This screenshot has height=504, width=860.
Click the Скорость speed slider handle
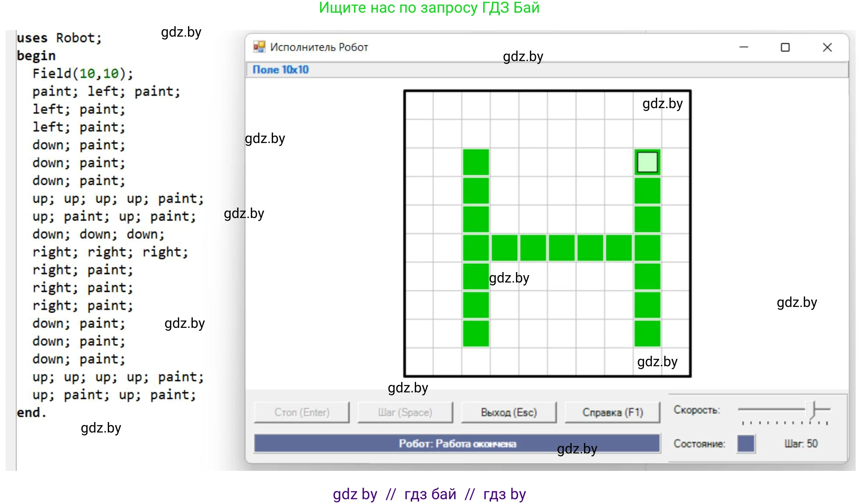(x=811, y=410)
